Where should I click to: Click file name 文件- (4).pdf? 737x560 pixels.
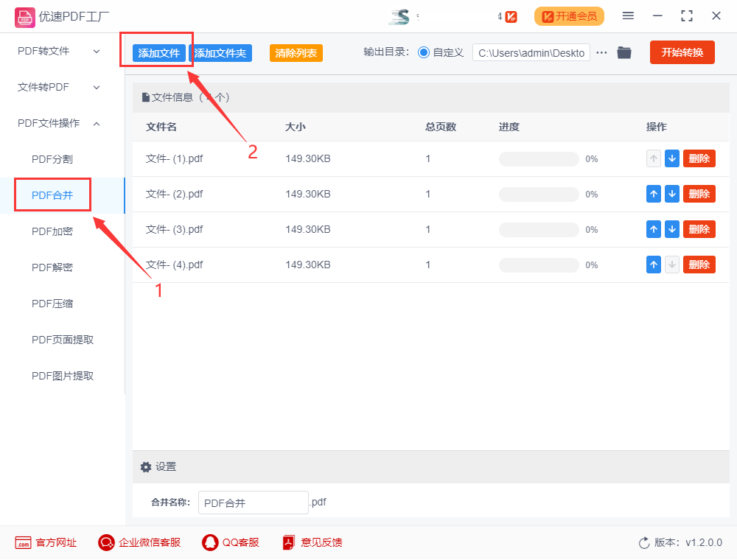(x=174, y=265)
